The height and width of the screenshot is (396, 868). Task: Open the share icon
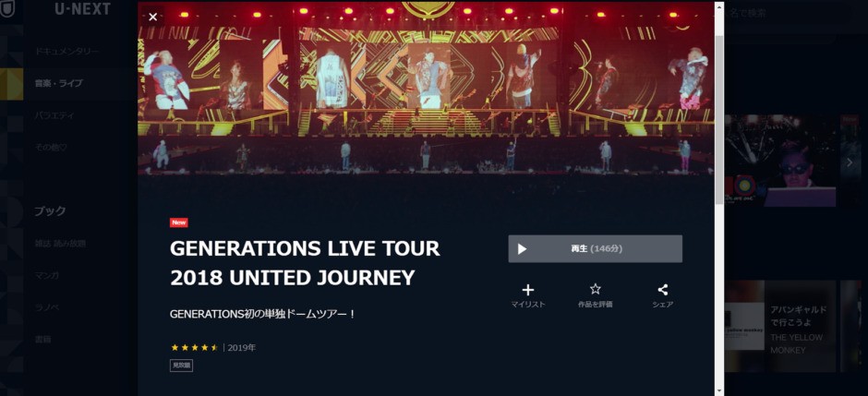pyautogui.click(x=663, y=290)
